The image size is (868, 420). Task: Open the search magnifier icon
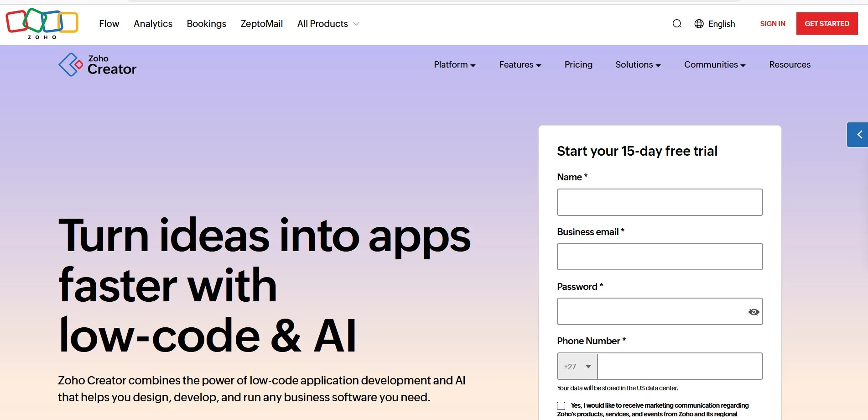(x=677, y=24)
